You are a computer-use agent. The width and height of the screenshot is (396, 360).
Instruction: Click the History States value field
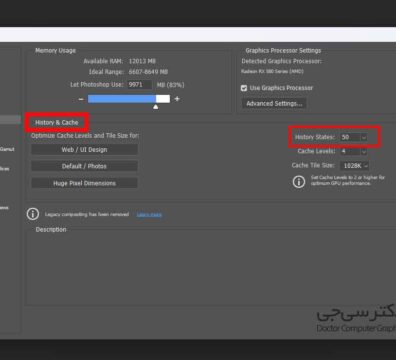[350, 137]
